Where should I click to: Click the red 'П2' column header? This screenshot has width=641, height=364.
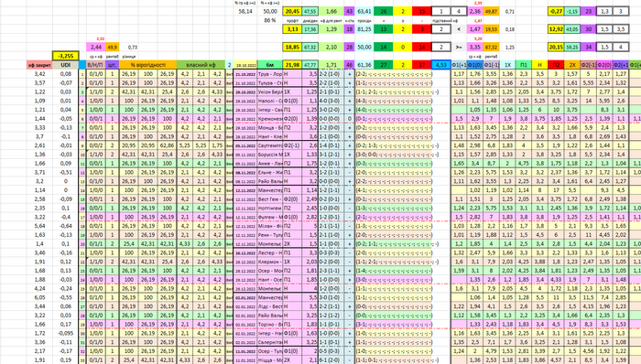556,65
